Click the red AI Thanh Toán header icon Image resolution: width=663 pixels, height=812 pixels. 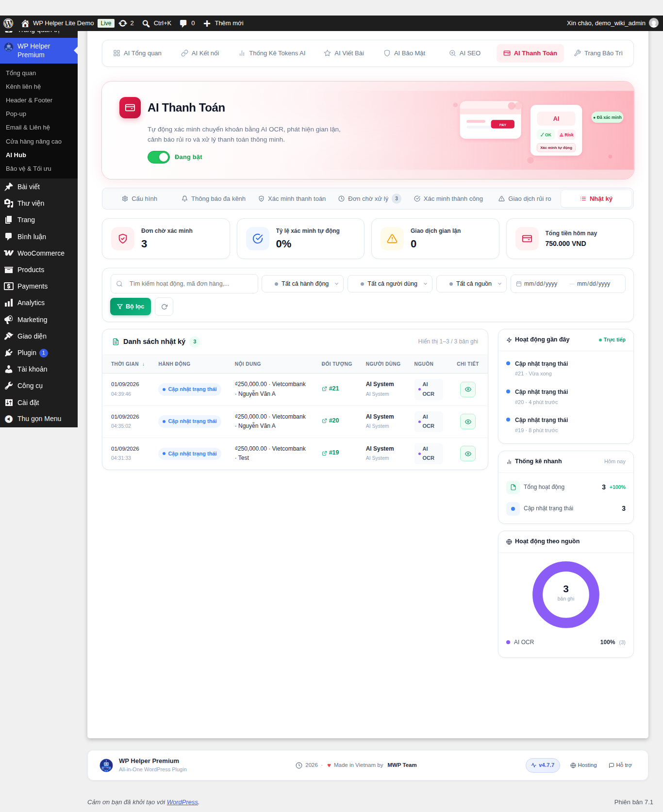click(x=130, y=108)
